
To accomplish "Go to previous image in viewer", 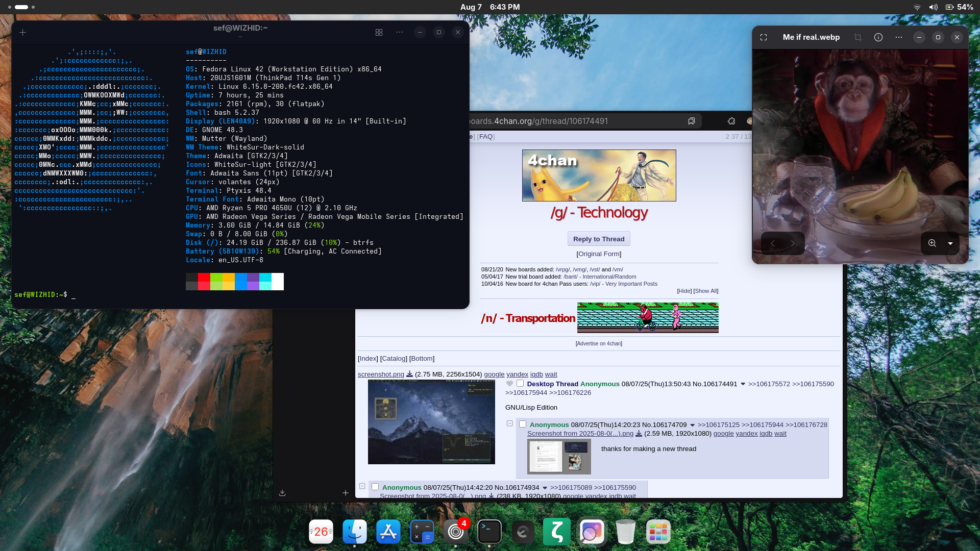I will point(772,243).
